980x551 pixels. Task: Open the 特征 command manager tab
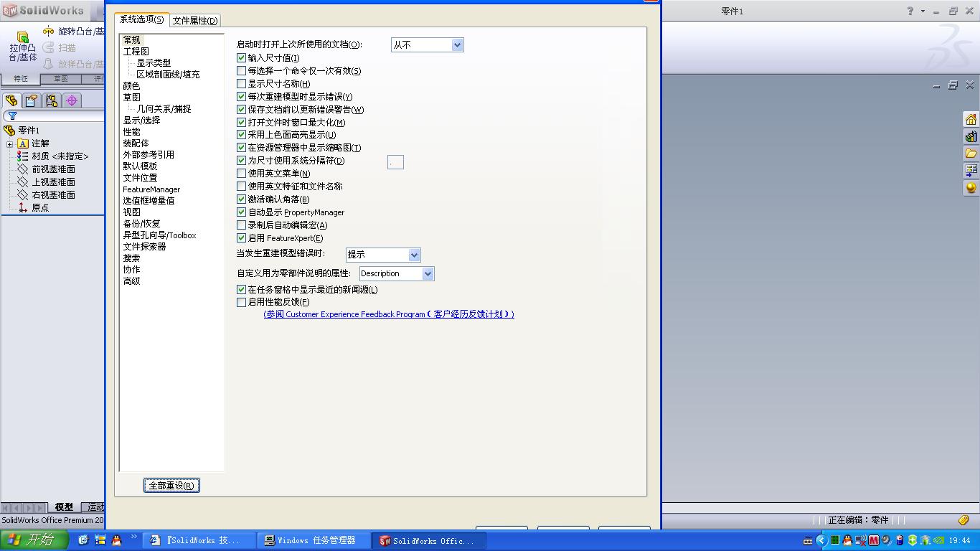[21, 79]
